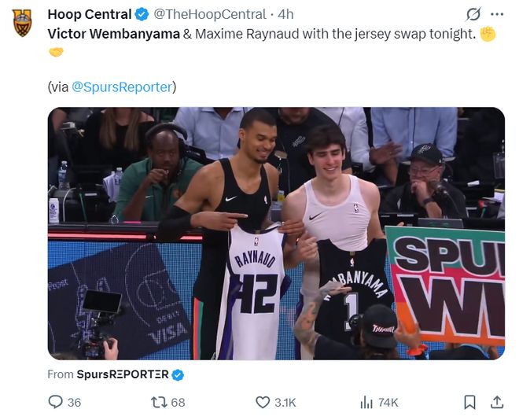The image size is (519, 420).
Task: Click the @TheHoopCentral handle
Action: [212, 14]
